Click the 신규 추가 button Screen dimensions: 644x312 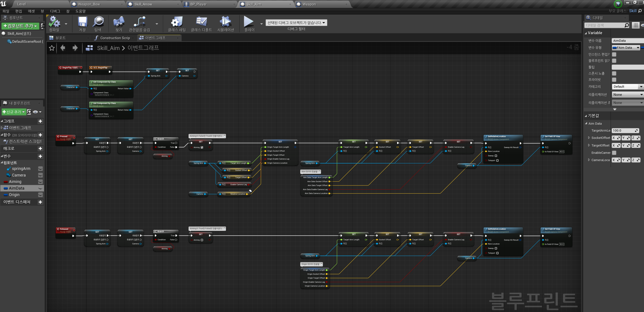[x=14, y=112]
